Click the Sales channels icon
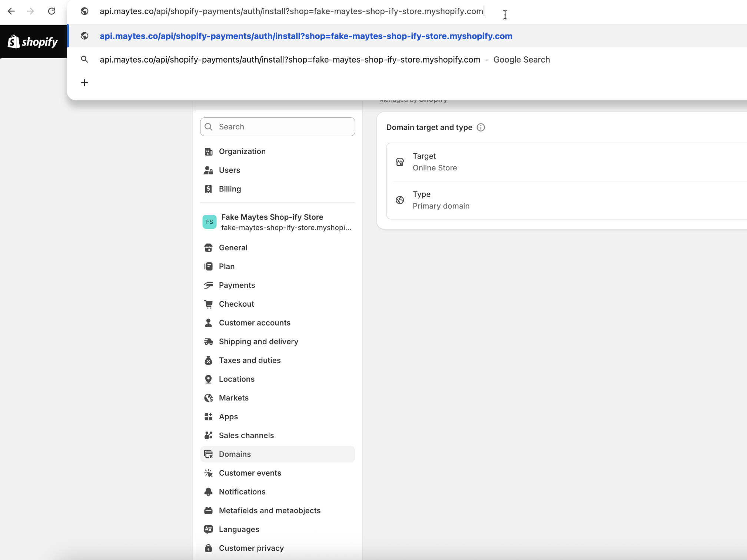This screenshot has width=747, height=560. (209, 436)
